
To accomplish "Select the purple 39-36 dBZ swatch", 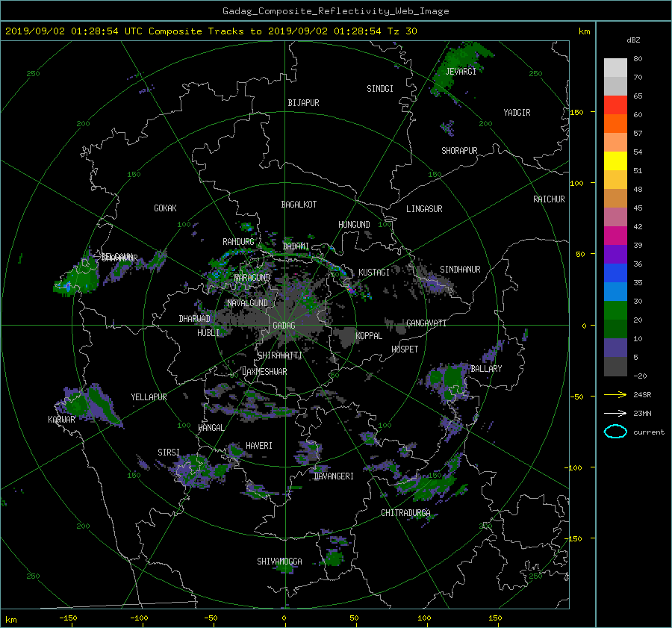I will (x=615, y=255).
